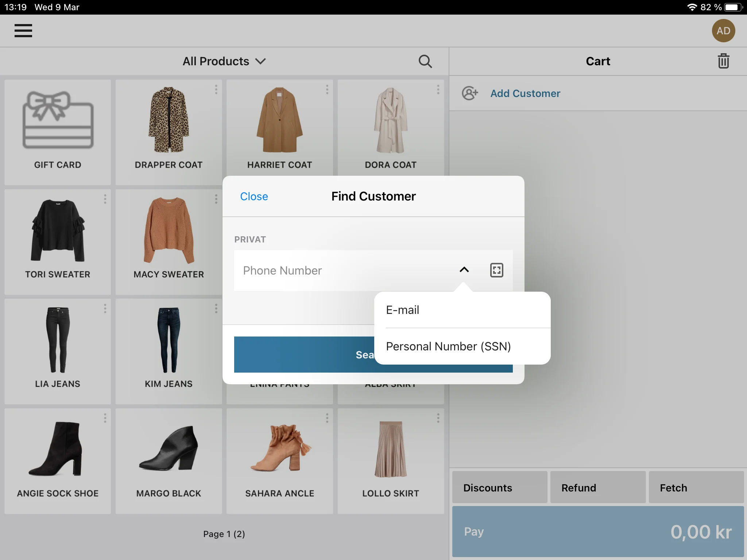Add Gift Card product tile
Screen dimensions: 747x560
(58, 132)
